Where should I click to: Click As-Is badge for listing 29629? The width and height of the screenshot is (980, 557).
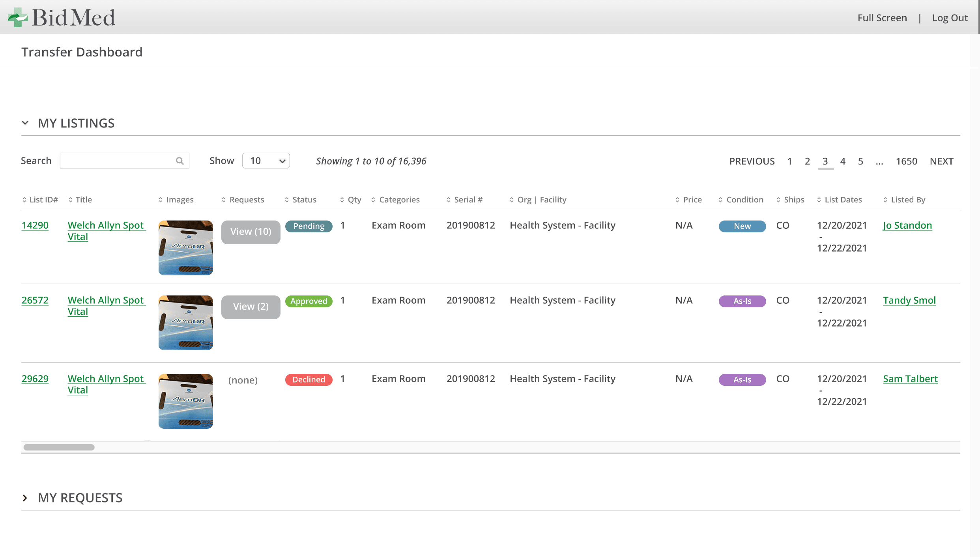tap(742, 379)
